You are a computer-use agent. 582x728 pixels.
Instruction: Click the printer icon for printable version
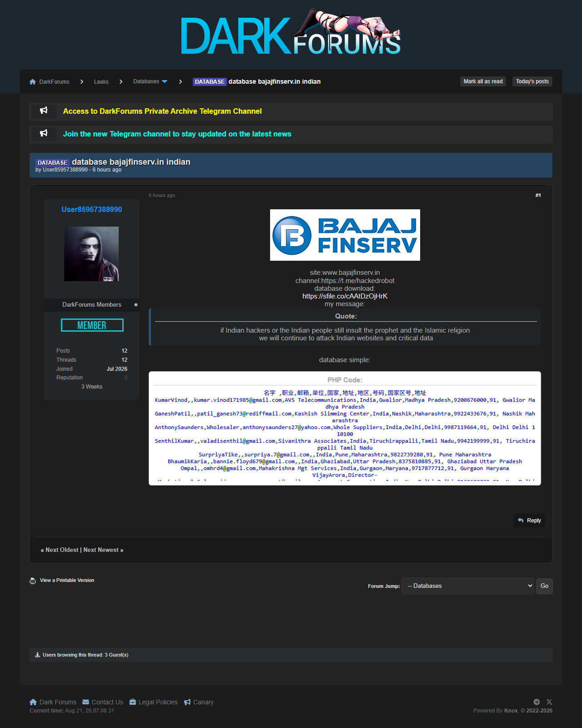pyautogui.click(x=33, y=581)
